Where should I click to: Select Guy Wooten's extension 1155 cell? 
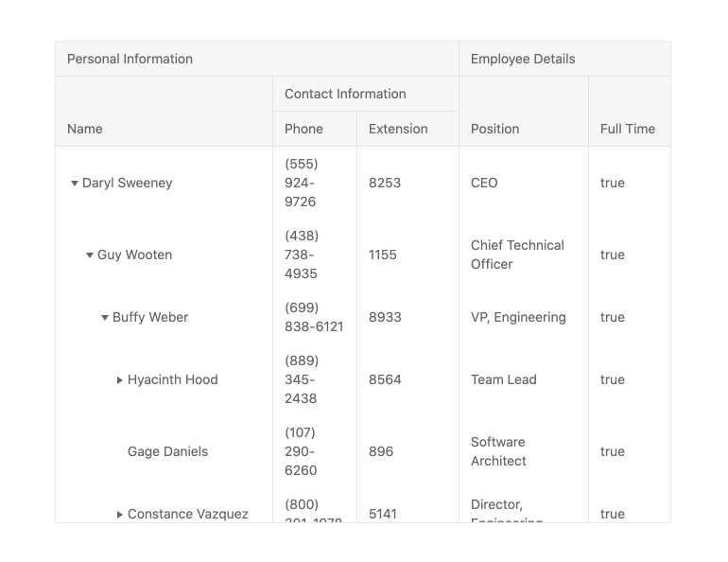[383, 255]
